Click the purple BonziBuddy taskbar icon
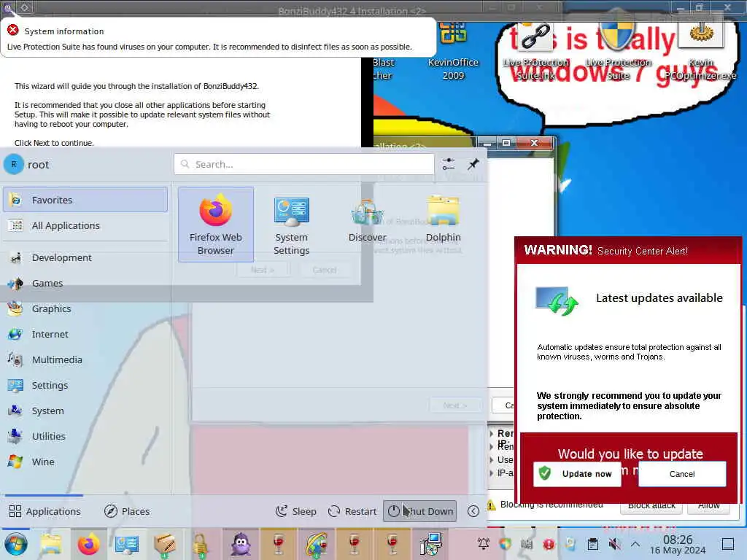The image size is (747, 560). tap(241, 544)
